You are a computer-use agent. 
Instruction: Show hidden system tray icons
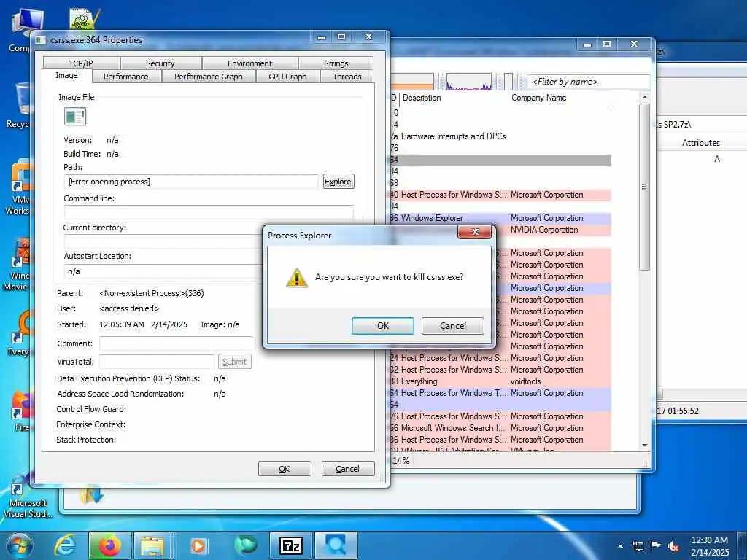620,546
